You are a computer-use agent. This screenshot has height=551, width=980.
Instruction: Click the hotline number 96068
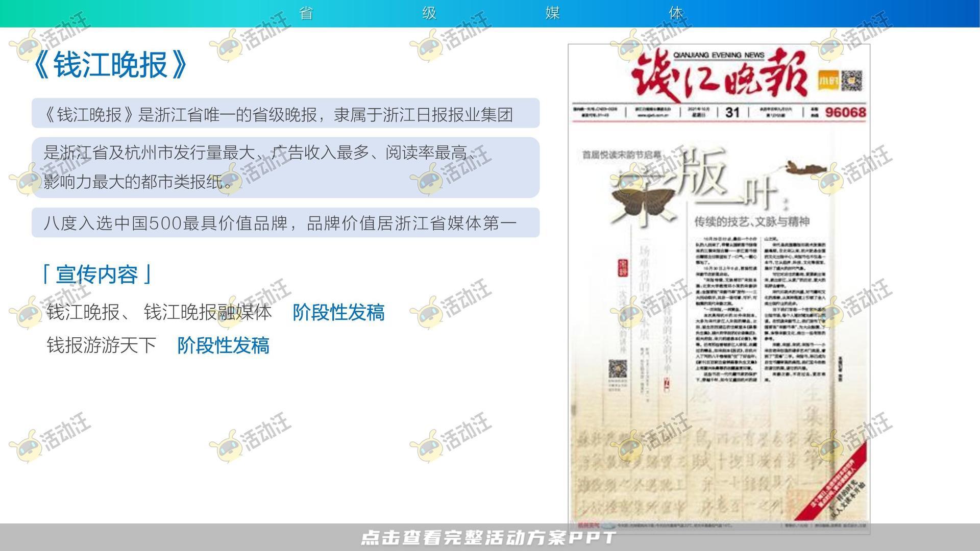tap(845, 112)
